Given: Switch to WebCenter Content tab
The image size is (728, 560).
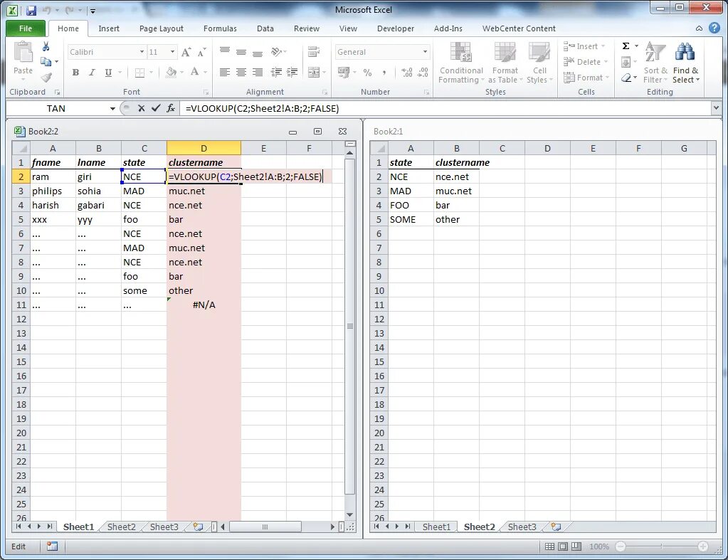Looking at the screenshot, I should point(519,28).
